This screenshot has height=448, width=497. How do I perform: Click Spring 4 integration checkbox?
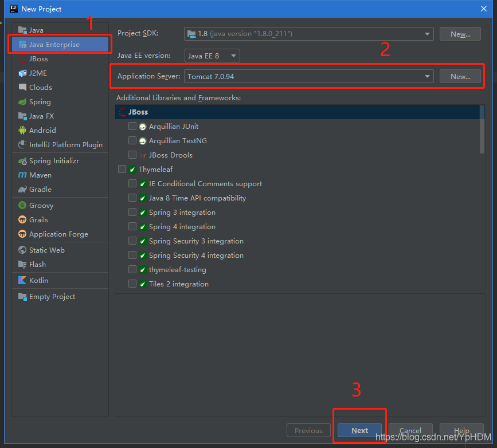click(x=132, y=226)
